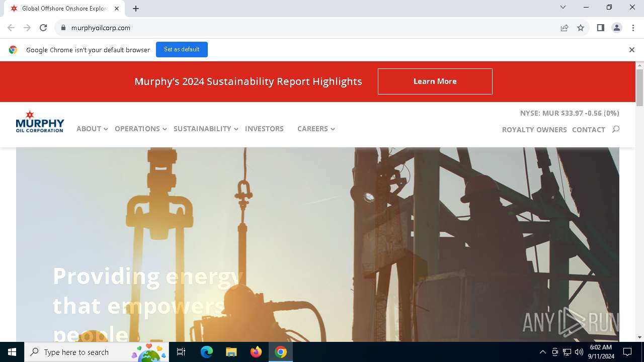The height and width of the screenshot is (362, 644).
Task: Open the Chrome profile avatar
Action: pyautogui.click(x=617, y=28)
